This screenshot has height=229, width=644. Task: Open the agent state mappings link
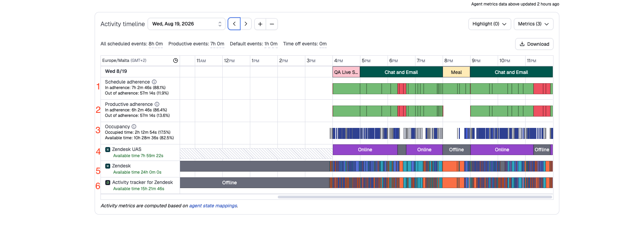click(x=213, y=206)
